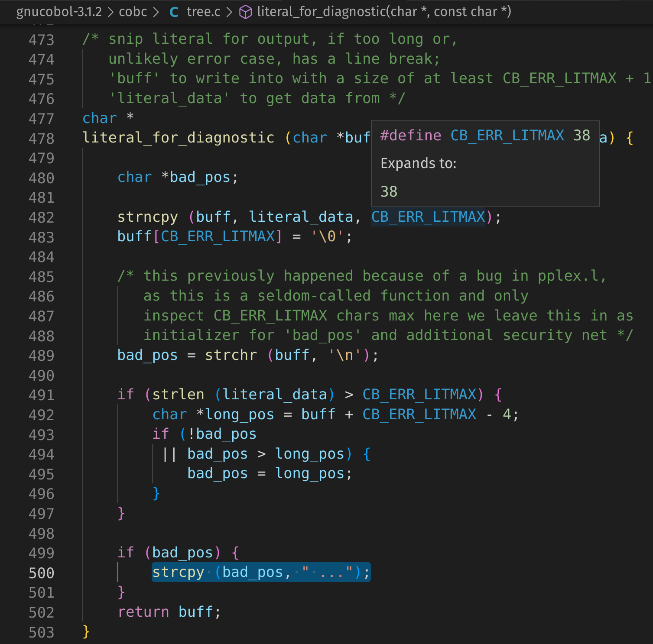Click line number 478 in gutter

point(42,139)
